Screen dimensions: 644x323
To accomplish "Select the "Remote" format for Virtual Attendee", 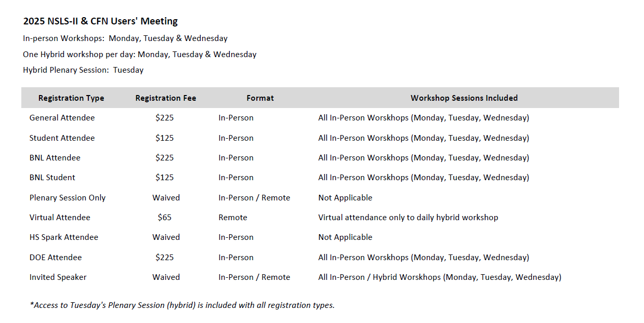I will pyautogui.click(x=233, y=218).
